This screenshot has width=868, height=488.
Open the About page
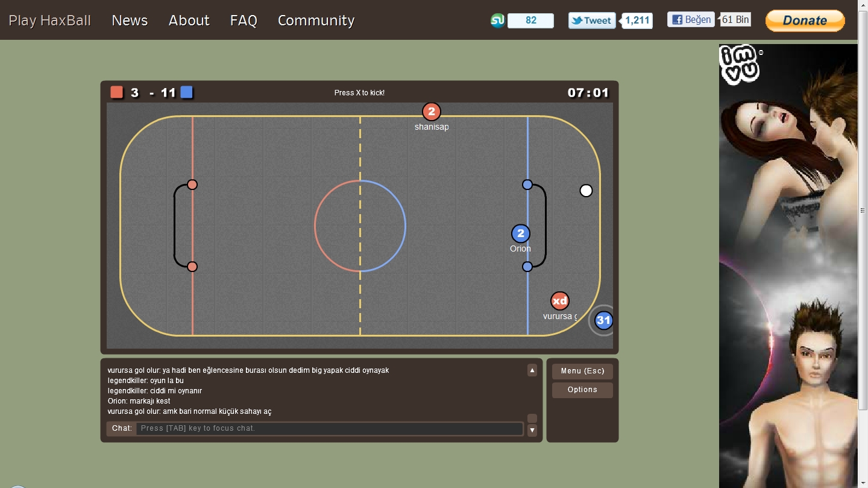pos(189,21)
